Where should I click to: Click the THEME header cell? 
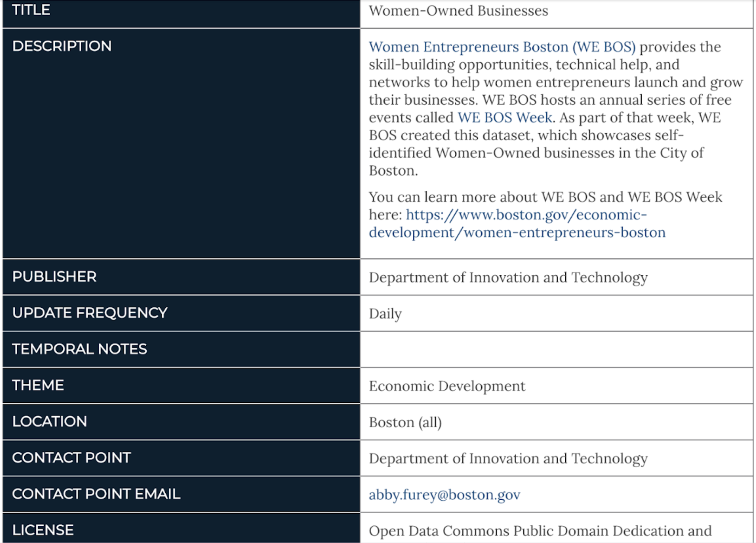point(38,385)
